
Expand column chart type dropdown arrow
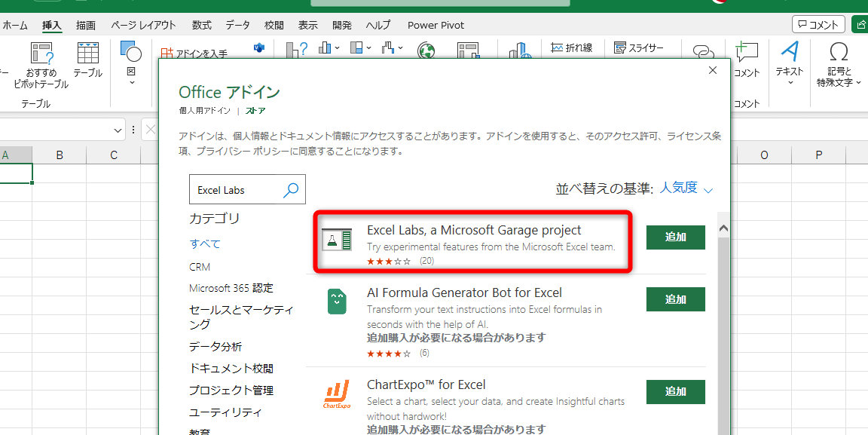[337, 48]
